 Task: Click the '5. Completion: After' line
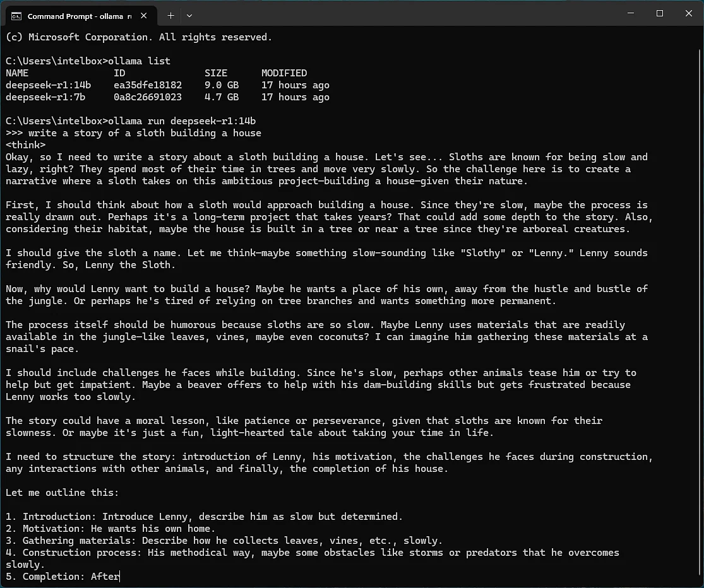coord(63,577)
